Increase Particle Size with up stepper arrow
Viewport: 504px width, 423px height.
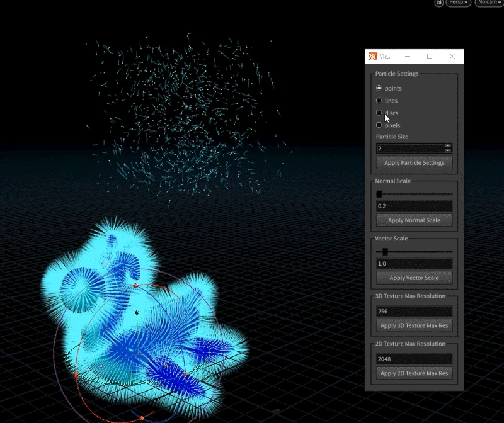[448, 146]
